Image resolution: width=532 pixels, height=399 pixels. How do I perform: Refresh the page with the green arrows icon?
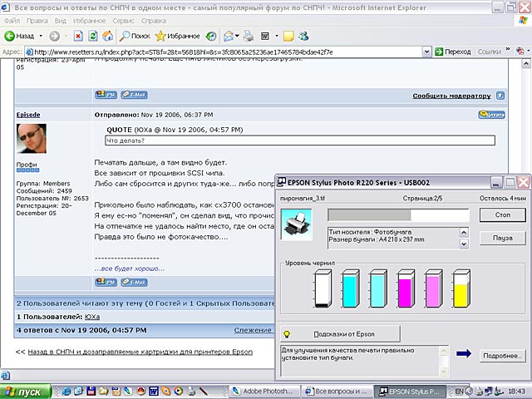93,36
